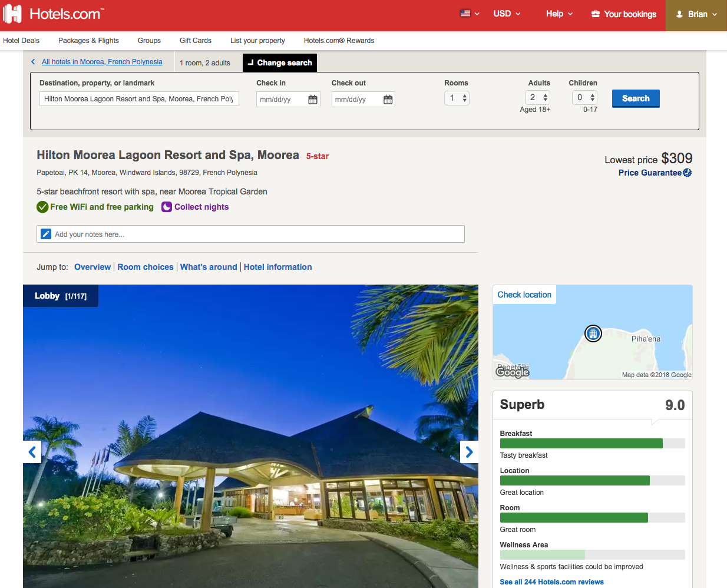Viewport: 727px width, 588px height.
Task: Open the Check out calendar icon
Action: [388, 100]
